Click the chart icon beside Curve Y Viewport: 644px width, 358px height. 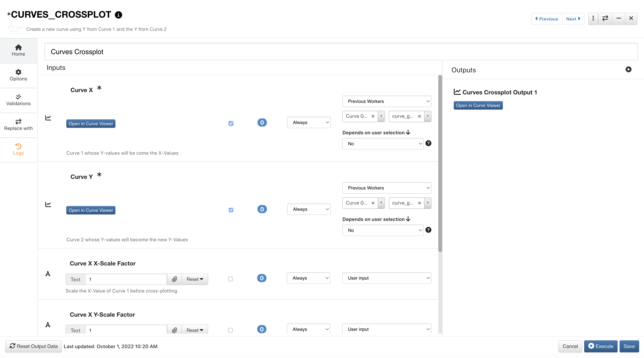48,204
